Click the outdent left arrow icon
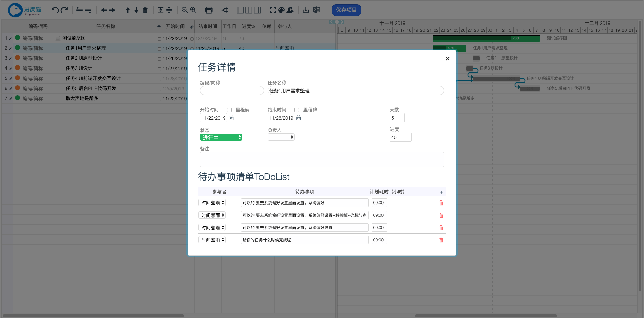This screenshot has height=318, width=644. coord(104,10)
